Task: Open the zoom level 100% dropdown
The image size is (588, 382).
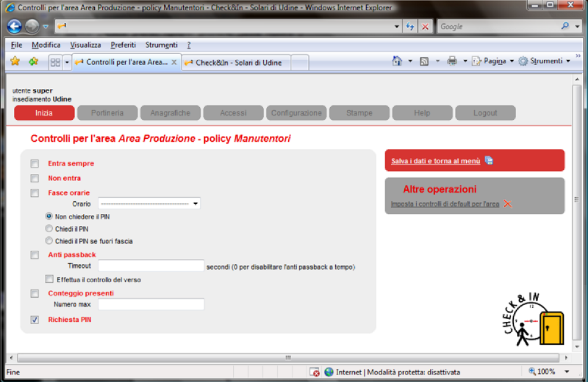Action: point(567,372)
